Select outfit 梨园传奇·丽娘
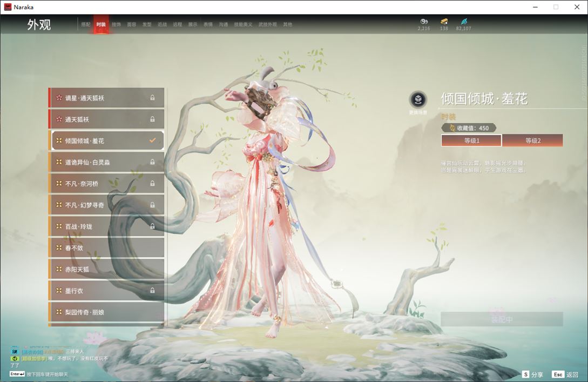The width and height of the screenshot is (588, 382). pyautogui.click(x=106, y=312)
